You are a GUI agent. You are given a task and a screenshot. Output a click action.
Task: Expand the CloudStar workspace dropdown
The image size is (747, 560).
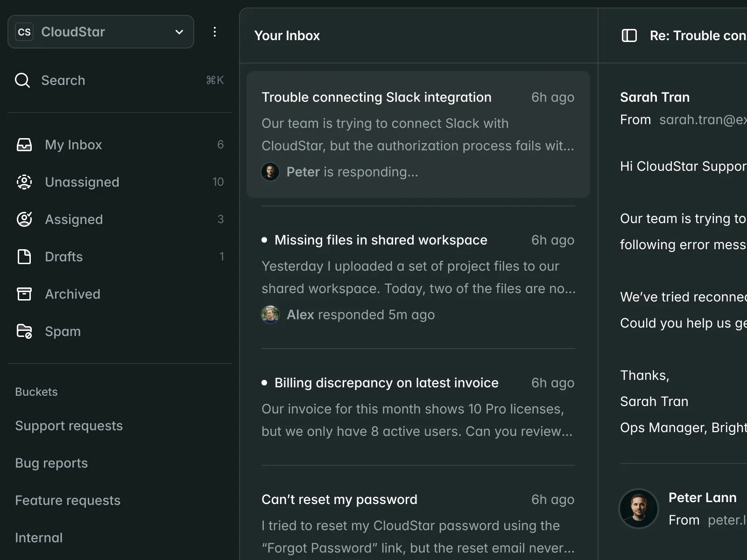[179, 32]
